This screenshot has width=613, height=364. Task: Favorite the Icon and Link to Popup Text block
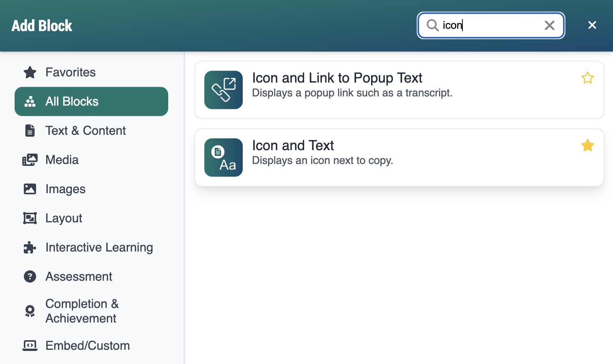tap(588, 78)
